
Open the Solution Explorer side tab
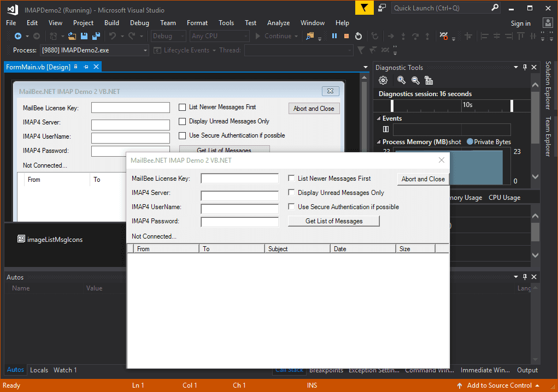[x=548, y=85]
